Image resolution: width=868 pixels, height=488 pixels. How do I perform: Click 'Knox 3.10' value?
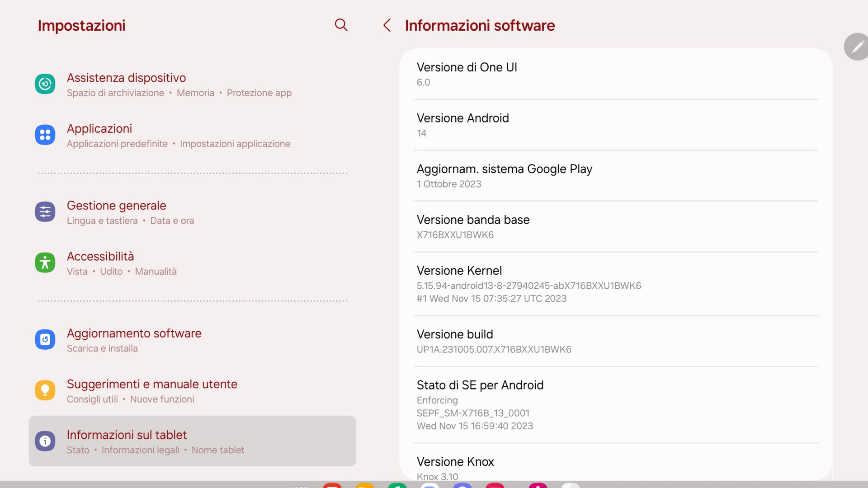point(437,476)
